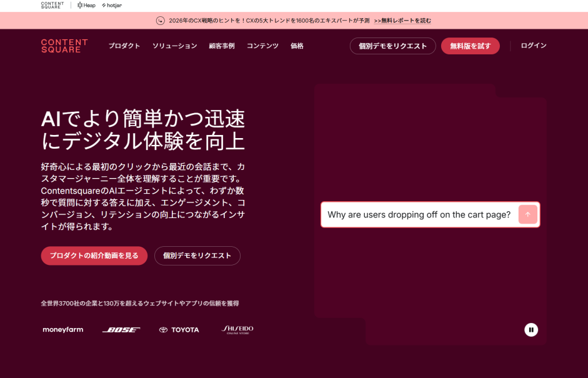Open the プロダクト navigation menu

pyautogui.click(x=124, y=46)
